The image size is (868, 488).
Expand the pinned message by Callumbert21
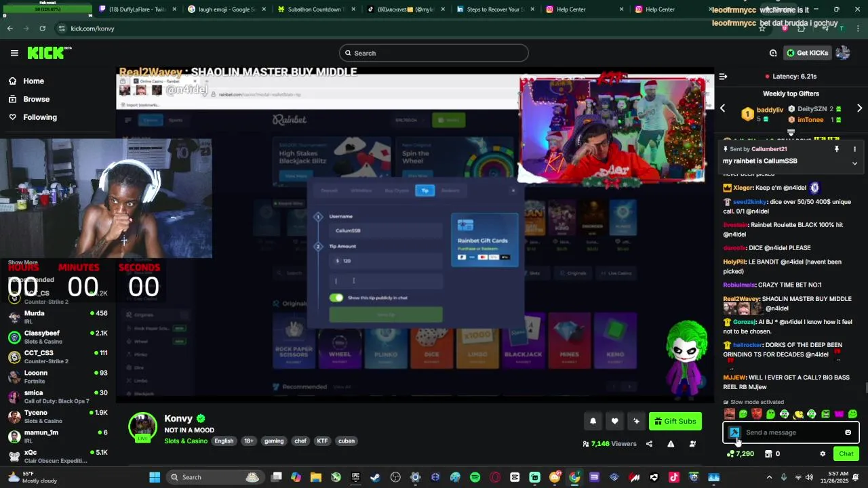coord(854,163)
